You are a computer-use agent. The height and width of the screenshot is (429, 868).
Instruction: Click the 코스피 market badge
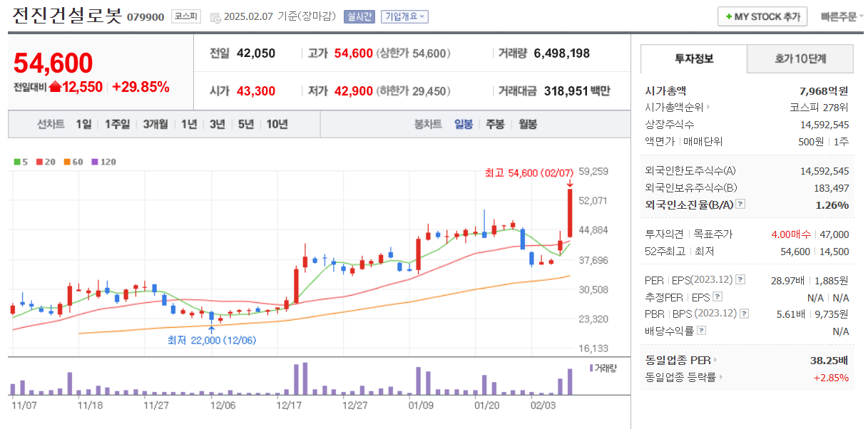tap(187, 16)
